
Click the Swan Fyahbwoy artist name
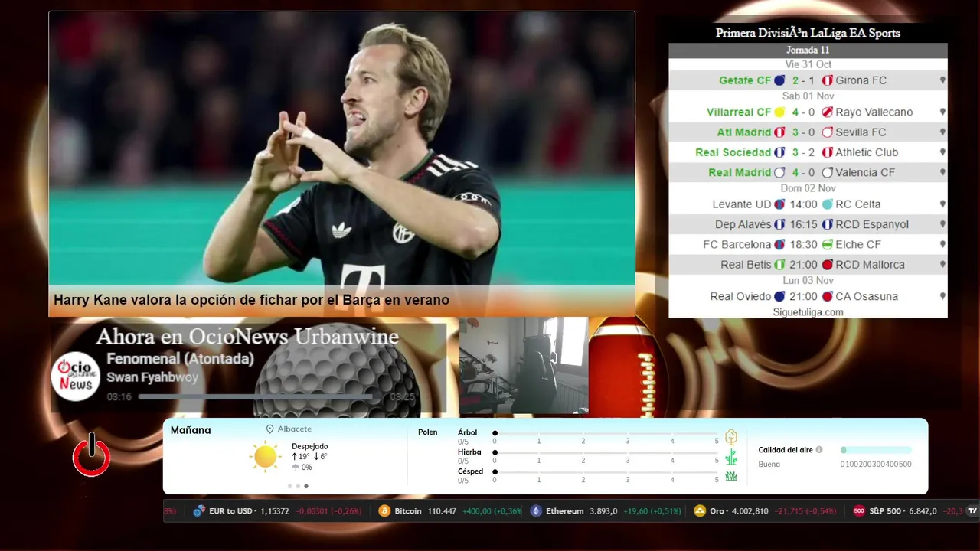[152, 377]
